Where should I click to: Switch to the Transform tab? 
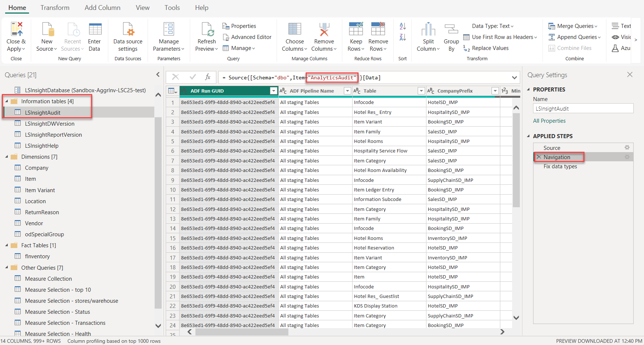(55, 8)
